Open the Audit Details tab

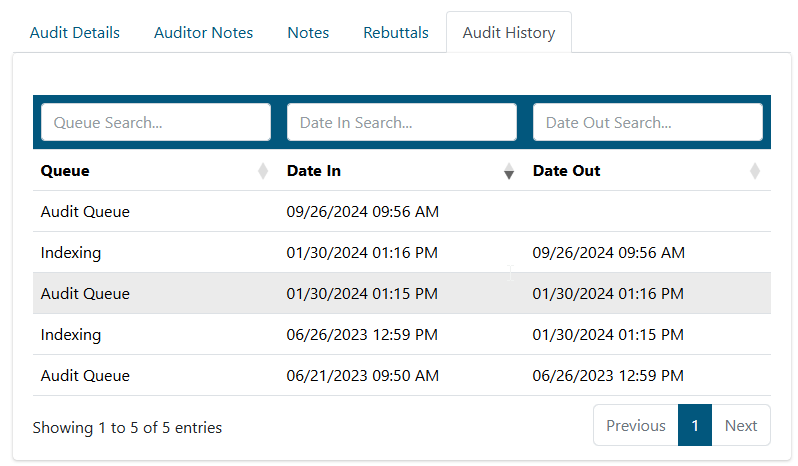(75, 33)
